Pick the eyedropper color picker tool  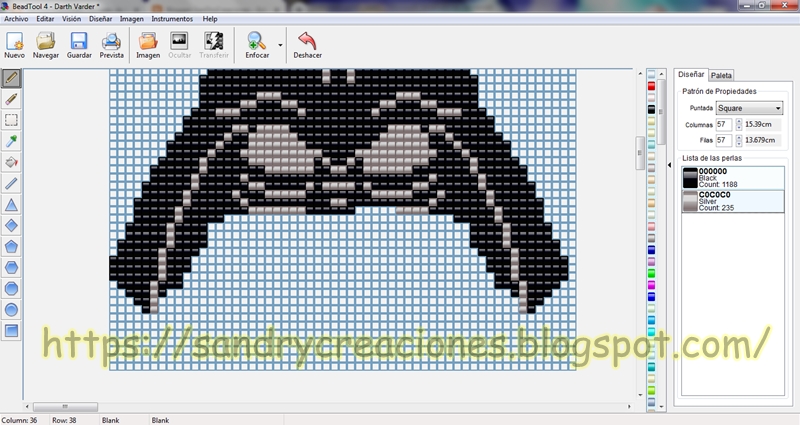click(11, 141)
